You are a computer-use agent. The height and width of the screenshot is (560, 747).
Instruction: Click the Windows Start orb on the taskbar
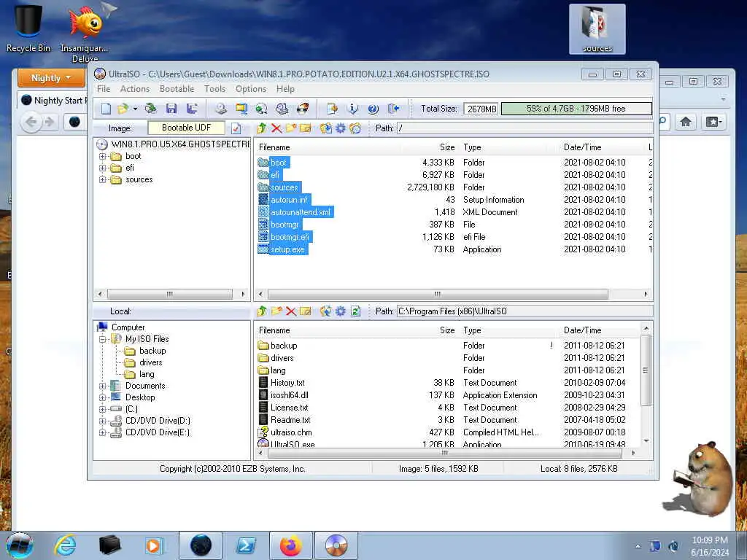click(20, 545)
